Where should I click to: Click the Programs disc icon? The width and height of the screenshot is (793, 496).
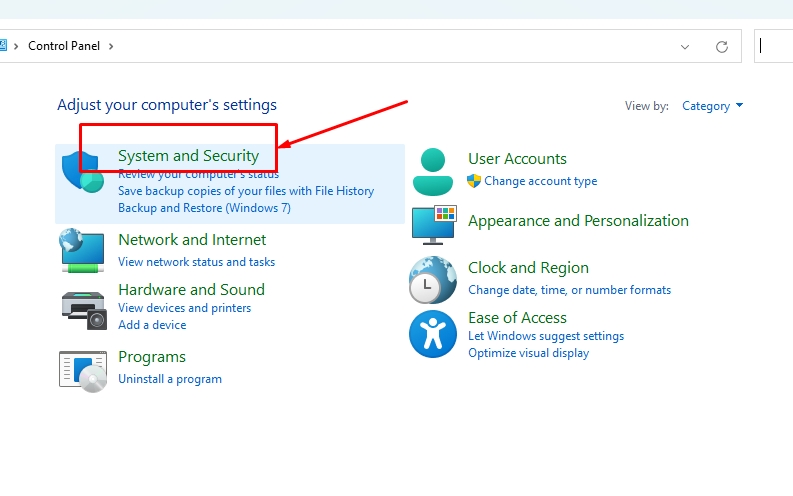[83, 372]
